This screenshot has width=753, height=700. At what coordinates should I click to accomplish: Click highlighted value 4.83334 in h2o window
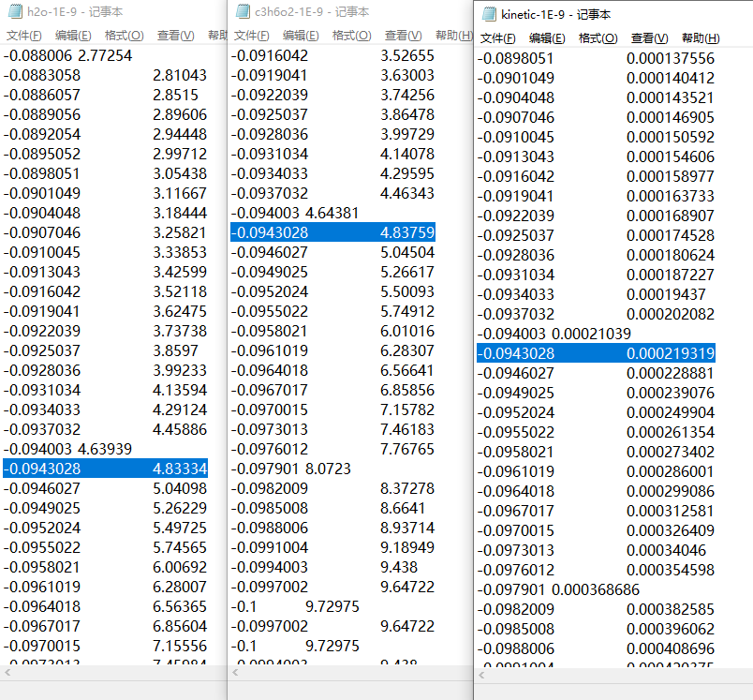180,469
